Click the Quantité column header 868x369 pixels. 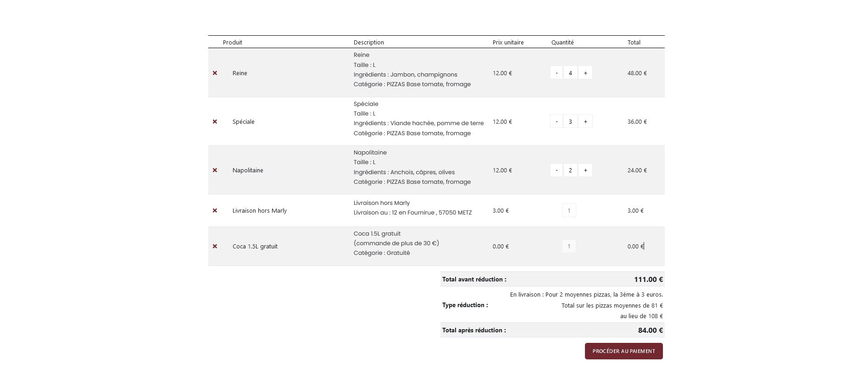coord(562,42)
